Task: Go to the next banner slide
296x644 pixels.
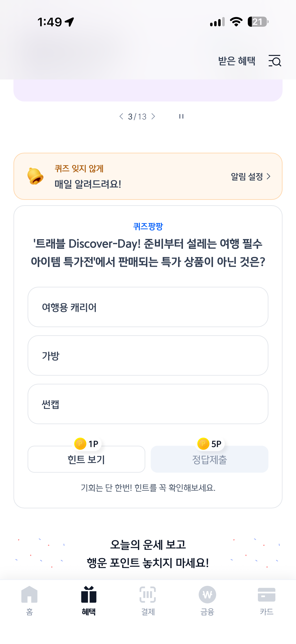Action: tap(153, 116)
